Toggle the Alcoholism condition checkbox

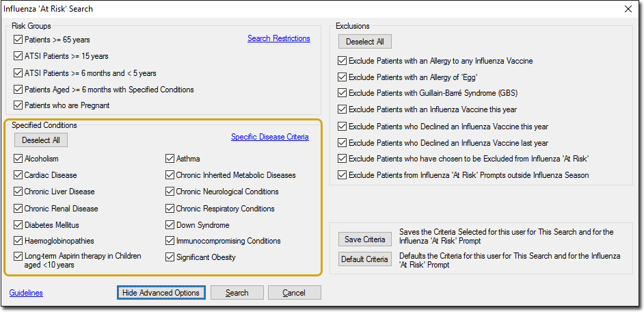point(18,159)
